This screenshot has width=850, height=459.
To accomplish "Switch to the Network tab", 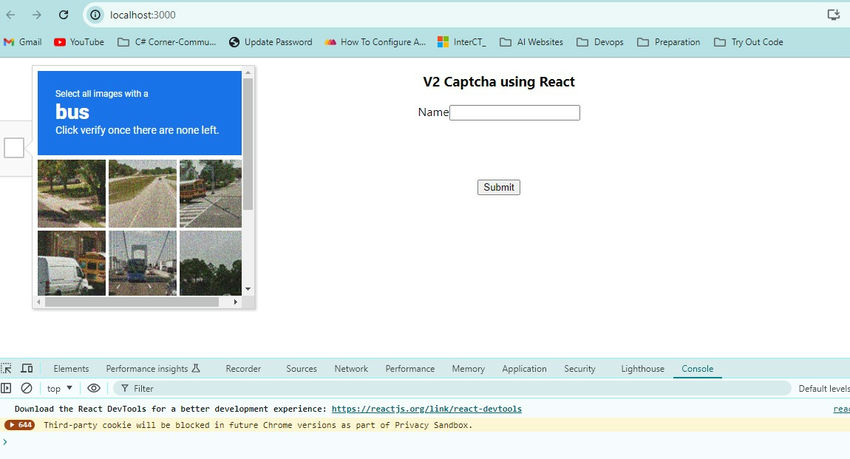I will [351, 369].
